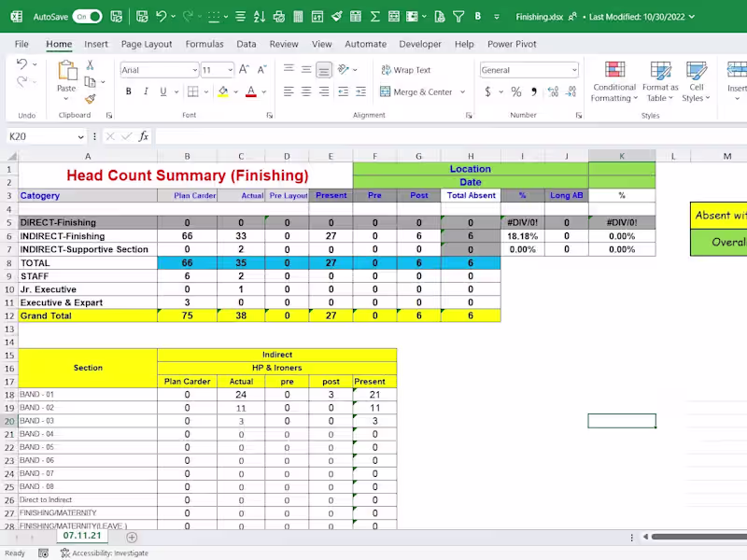The width and height of the screenshot is (747, 560).
Task: Click the Format Painter brush icon
Action: tap(91, 99)
